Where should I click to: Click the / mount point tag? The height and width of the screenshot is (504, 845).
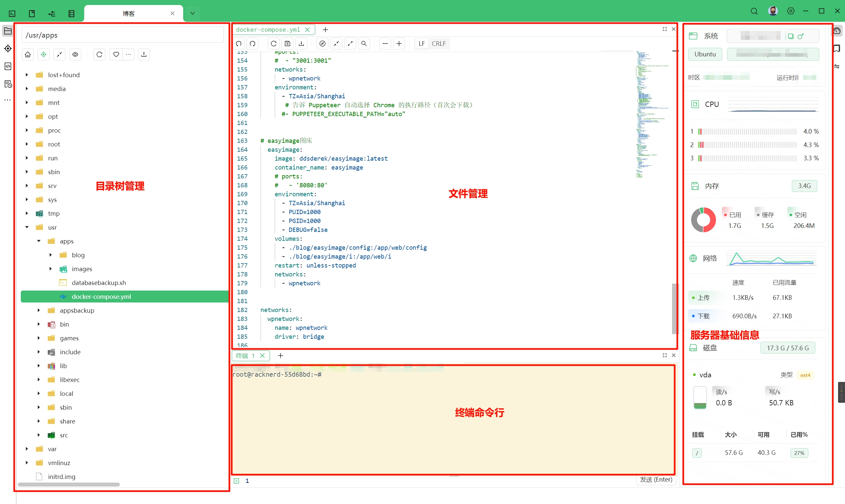pos(696,453)
